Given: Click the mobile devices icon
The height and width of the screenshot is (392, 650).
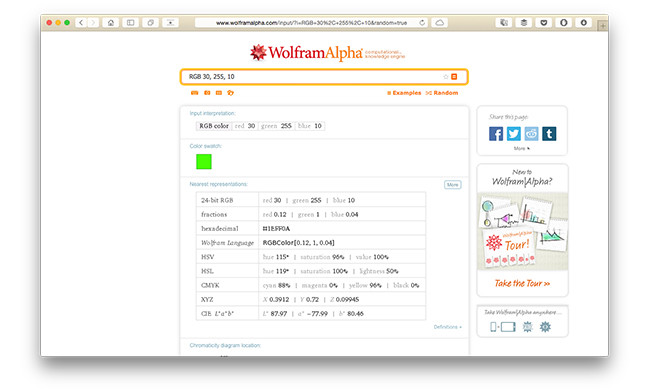Looking at the screenshot, I should click(502, 327).
